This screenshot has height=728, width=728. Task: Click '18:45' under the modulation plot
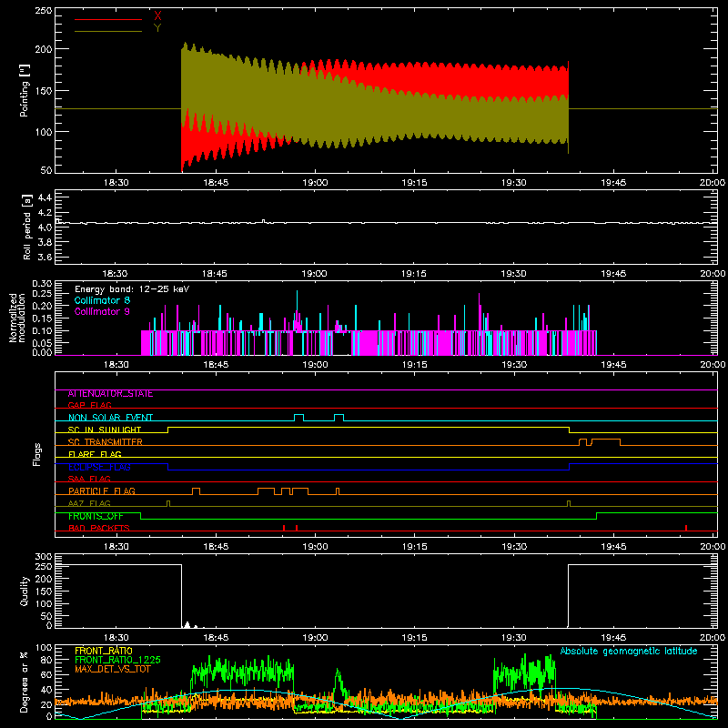pos(216,365)
